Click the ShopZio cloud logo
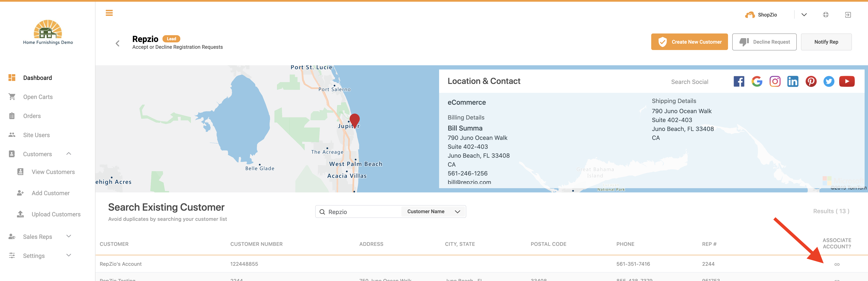 point(750,15)
